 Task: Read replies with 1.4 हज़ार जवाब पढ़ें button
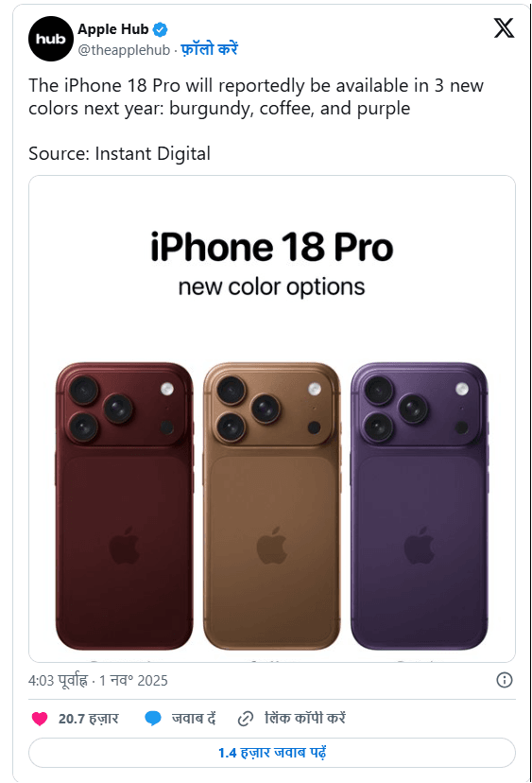point(272,753)
